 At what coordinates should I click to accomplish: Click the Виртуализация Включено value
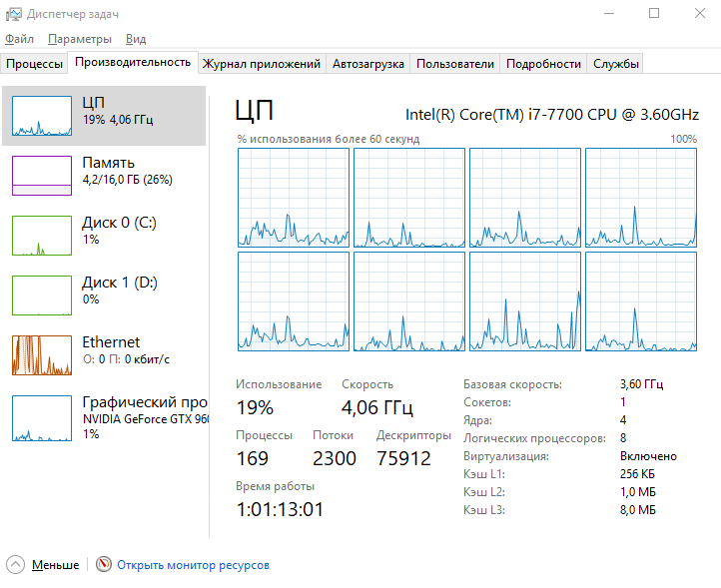(x=648, y=456)
